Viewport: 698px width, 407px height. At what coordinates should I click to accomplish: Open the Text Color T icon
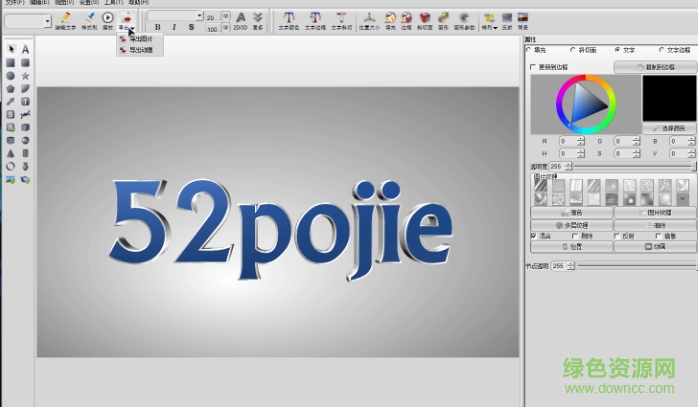pyautogui.click(x=289, y=18)
